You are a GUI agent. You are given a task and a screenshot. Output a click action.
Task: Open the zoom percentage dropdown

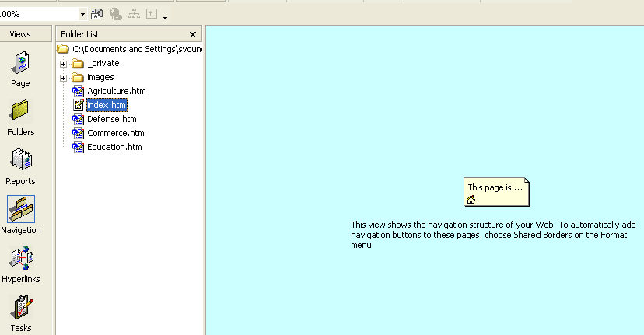tap(82, 14)
